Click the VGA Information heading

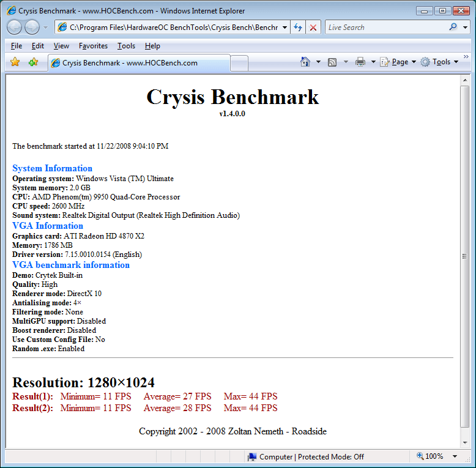tap(48, 226)
